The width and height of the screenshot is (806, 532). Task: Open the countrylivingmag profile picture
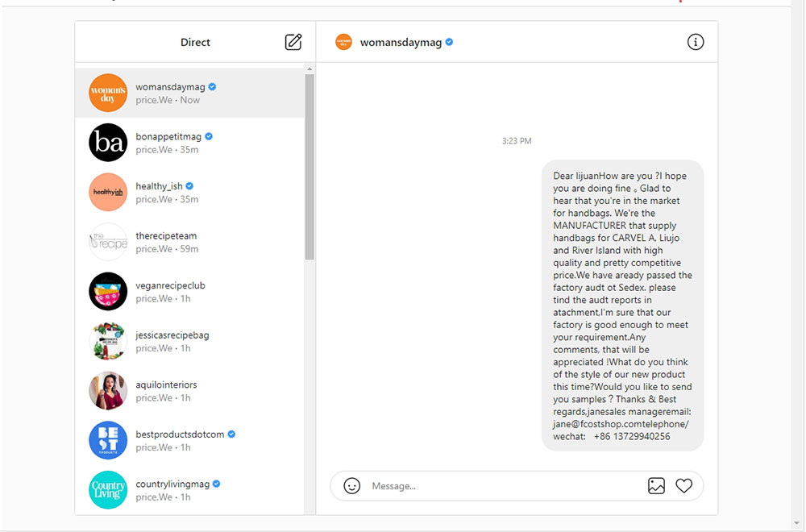[x=108, y=490]
